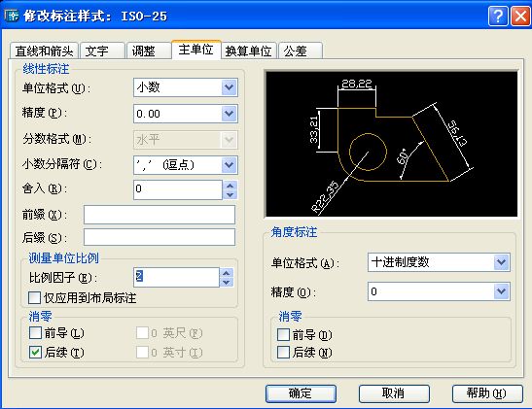Increase 比例因子 with the up arrow
532x409 pixels.
click(x=227, y=273)
